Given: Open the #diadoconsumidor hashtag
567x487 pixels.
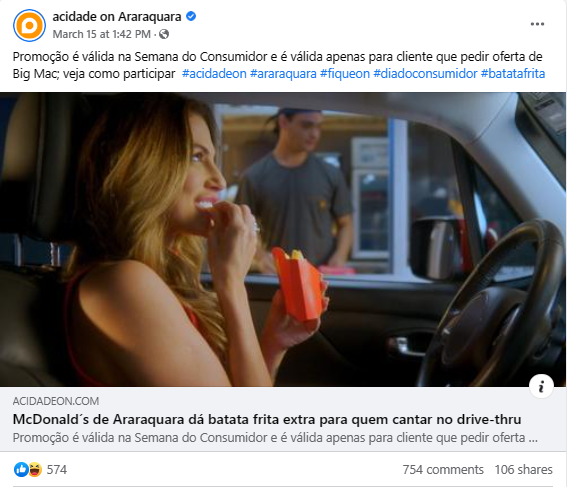Looking at the screenshot, I should (425, 73).
